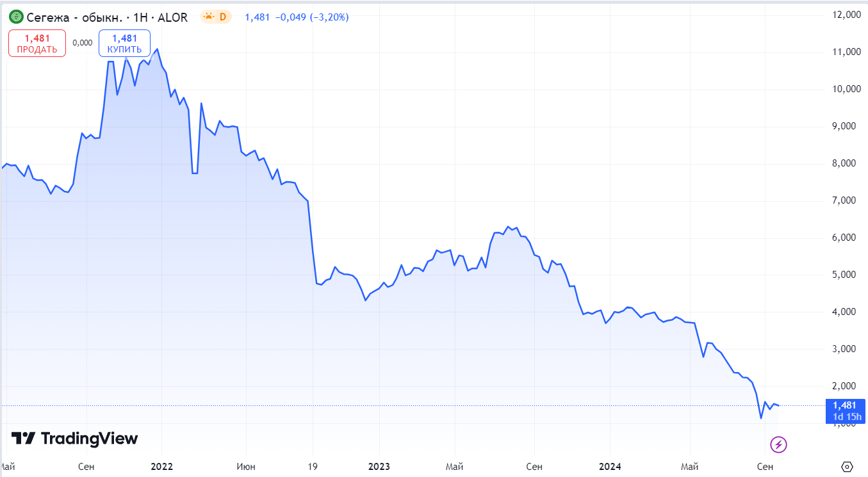Click the 2023 time axis label
The width and height of the screenshot is (868, 477).
pyautogui.click(x=379, y=466)
